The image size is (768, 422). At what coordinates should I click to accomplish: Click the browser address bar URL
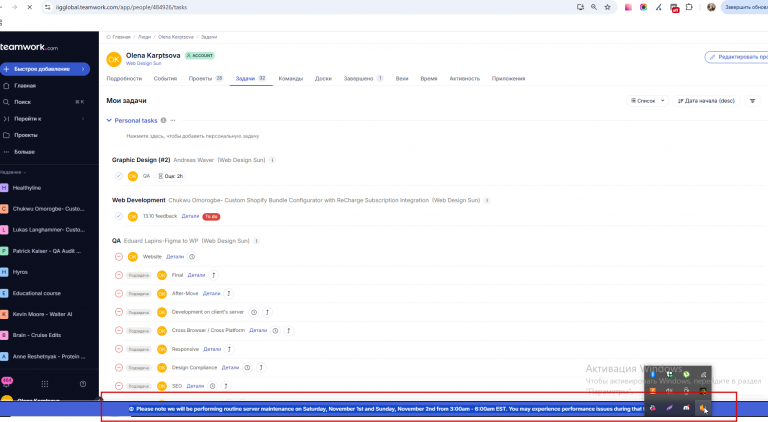(121, 7)
